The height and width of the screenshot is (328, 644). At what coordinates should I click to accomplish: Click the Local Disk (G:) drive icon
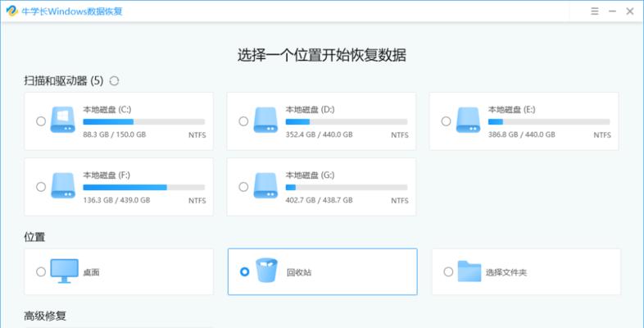265,185
